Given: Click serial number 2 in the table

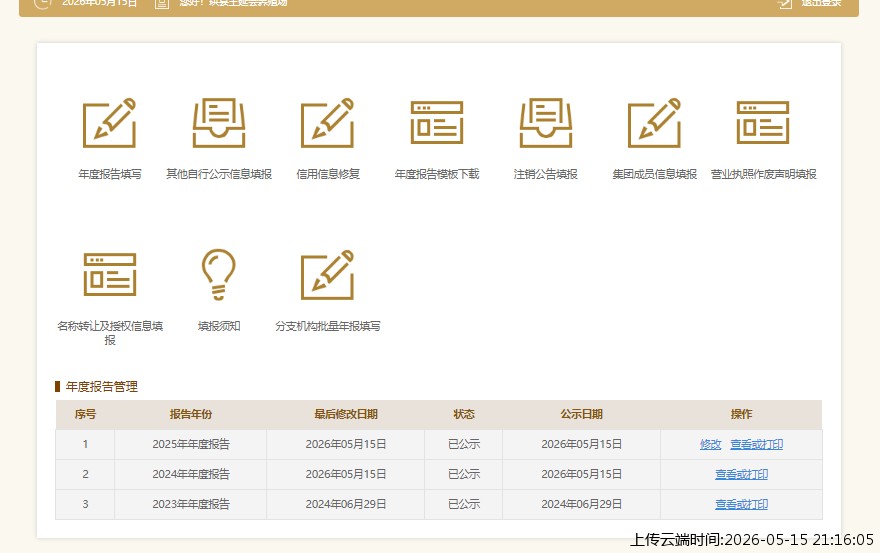Looking at the screenshot, I should pos(85,474).
